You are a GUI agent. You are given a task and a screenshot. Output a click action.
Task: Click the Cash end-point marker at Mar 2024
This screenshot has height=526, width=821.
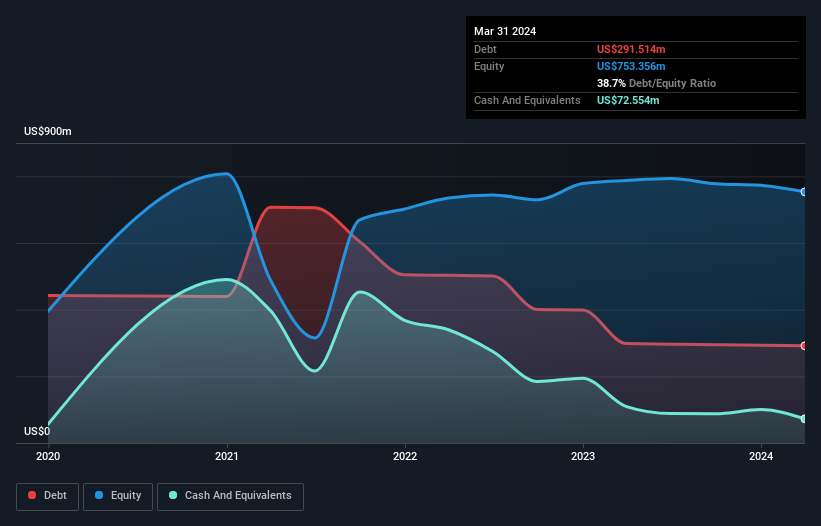pos(804,419)
